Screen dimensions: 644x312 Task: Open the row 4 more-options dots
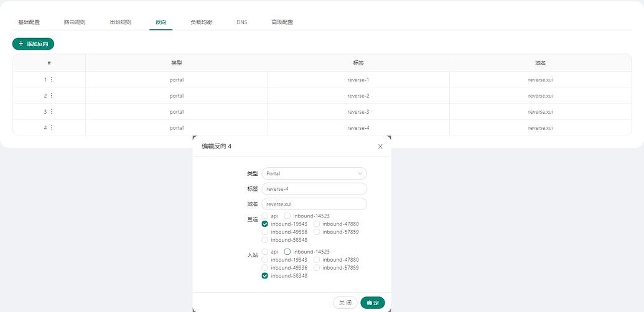pos(52,127)
